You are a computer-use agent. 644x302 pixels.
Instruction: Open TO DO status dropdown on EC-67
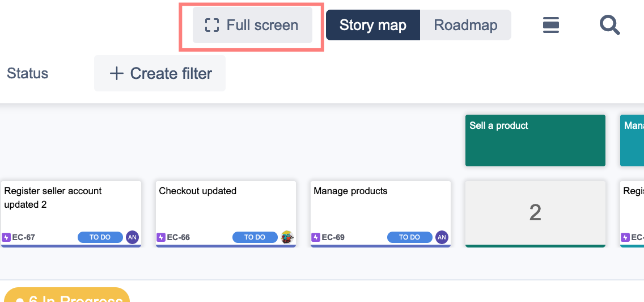click(100, 237)
